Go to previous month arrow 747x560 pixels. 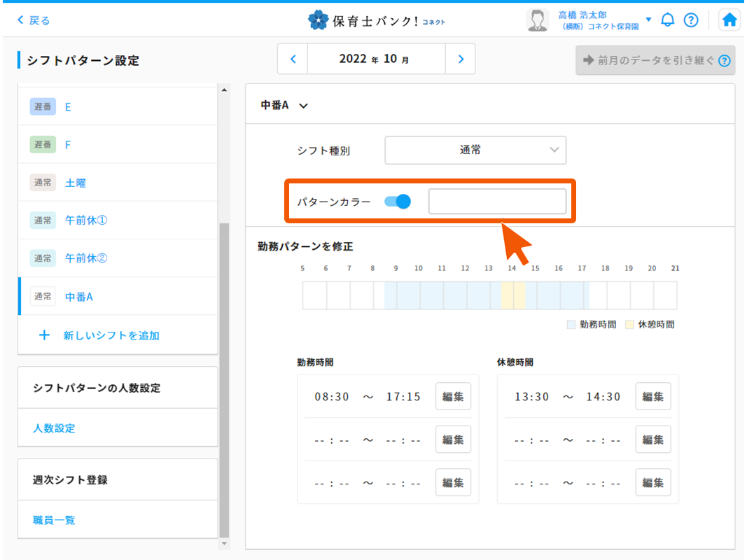coord(293,59)
